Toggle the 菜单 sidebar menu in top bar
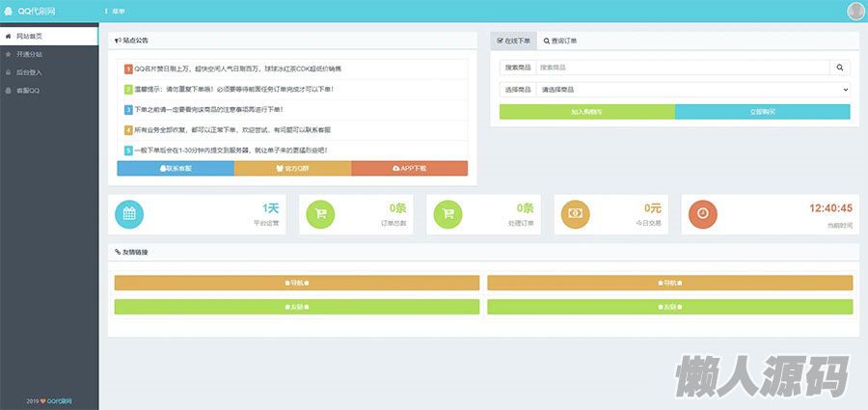868x410 pixels. [114, 11]
